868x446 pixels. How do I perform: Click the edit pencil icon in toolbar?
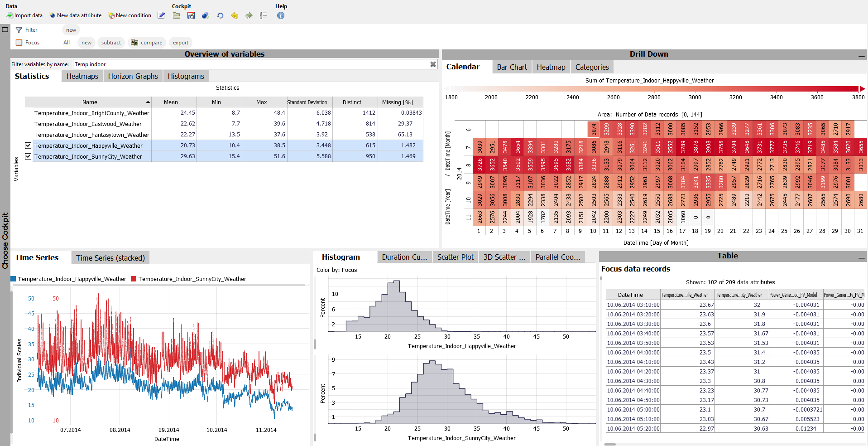pos(161,15)
